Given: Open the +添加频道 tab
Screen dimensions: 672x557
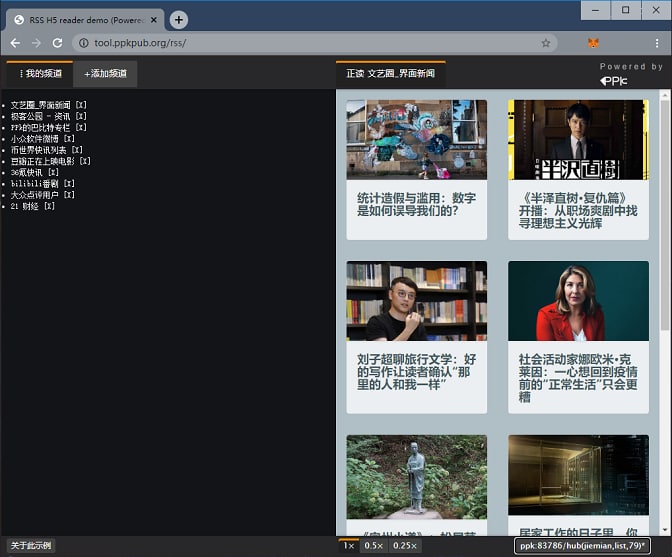Looking at the screenshot, I should tap(105, 74).
